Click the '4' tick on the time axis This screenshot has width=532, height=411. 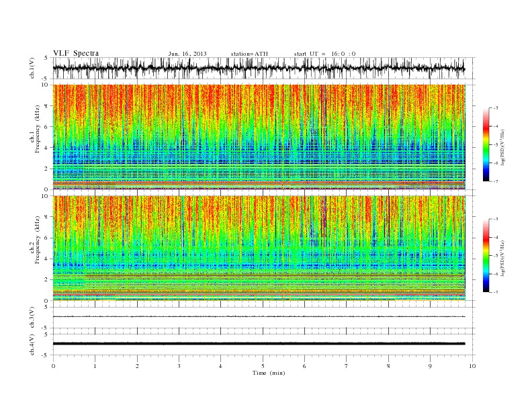pyautogui.click(x=220, y=366)
